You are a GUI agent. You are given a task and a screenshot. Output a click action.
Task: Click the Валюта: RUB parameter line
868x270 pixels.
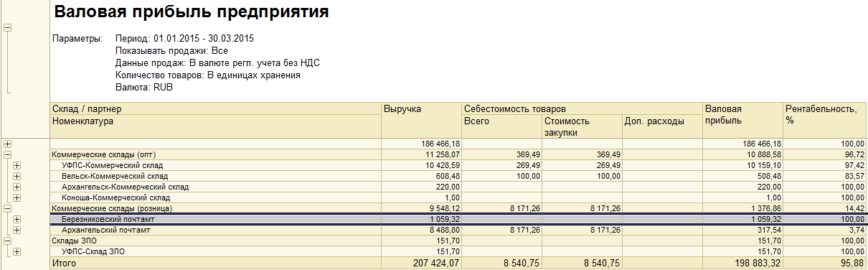pos(144,87)
